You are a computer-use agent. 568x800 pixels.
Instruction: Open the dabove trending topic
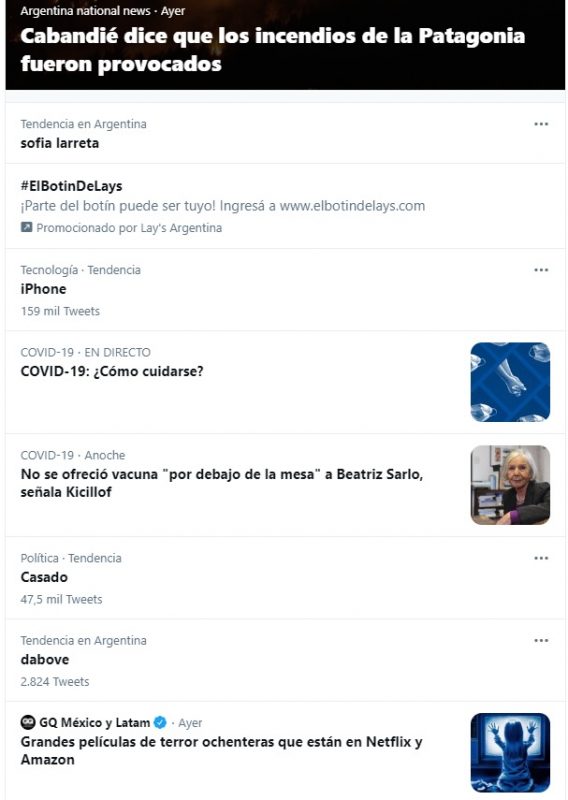[x=44, y=659]
